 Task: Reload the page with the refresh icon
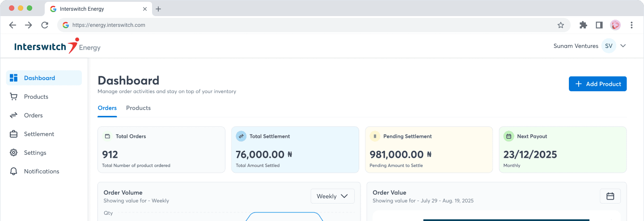coord(45,25)
